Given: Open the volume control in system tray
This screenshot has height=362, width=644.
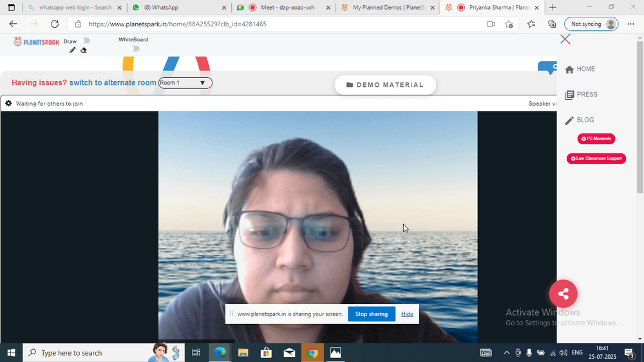Looking at the screenshot, I should [x=563, y=352].
